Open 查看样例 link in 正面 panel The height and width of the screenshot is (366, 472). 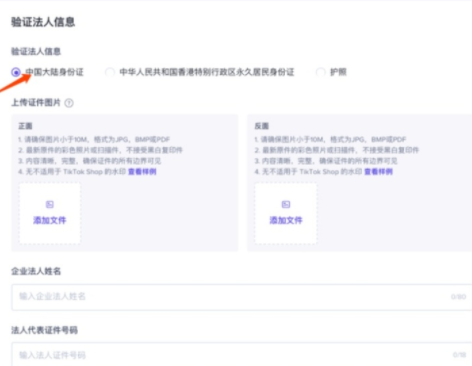click(142, 172)
